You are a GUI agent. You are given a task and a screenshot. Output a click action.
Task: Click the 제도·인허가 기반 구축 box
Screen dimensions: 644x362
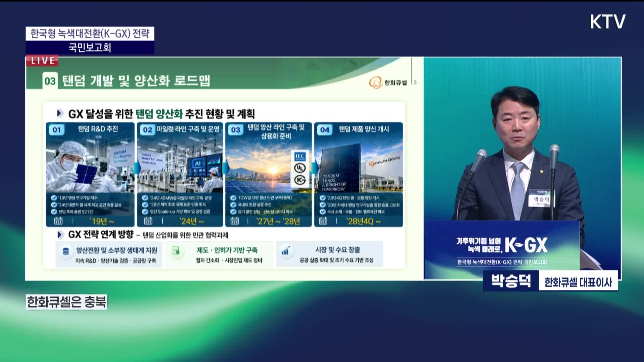point(219,254)
